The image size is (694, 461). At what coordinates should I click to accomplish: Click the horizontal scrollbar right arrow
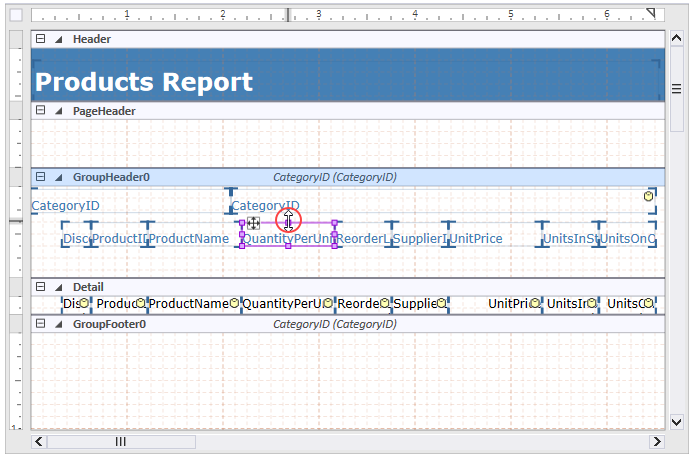click(x=657, y=441)
